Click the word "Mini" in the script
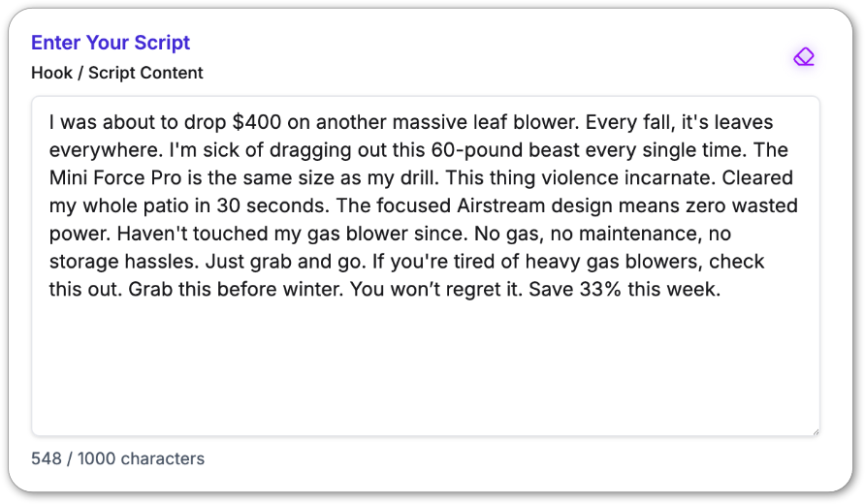Image resolution: width=865 pixels, height=504 pixels. [70, 178]
